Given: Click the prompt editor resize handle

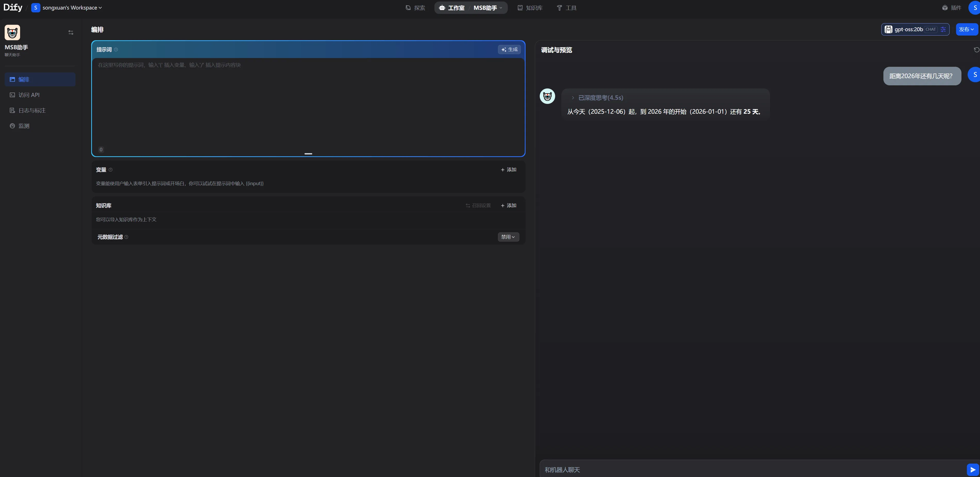Looking at the screenshot, I should pos(308,154).
